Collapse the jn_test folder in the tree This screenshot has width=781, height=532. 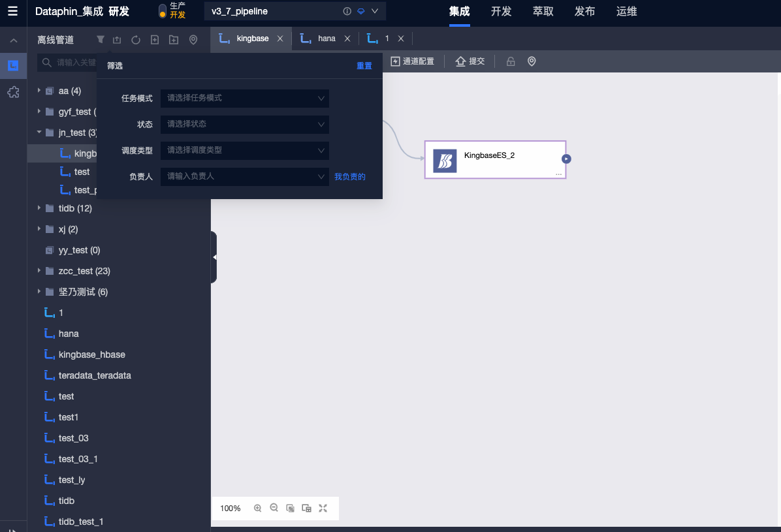(39, 133)
